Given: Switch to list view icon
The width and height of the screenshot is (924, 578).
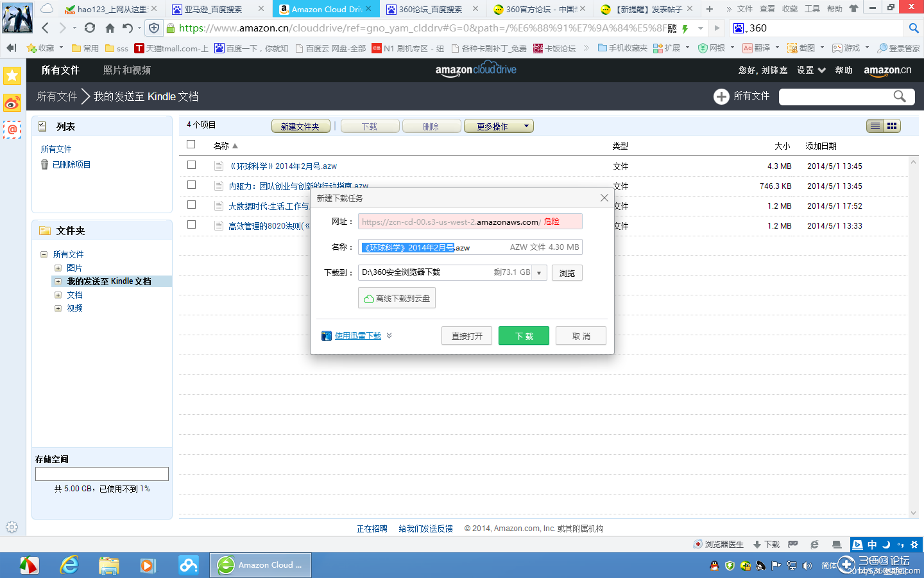Looking at the screenshot, I should (875, 127).
